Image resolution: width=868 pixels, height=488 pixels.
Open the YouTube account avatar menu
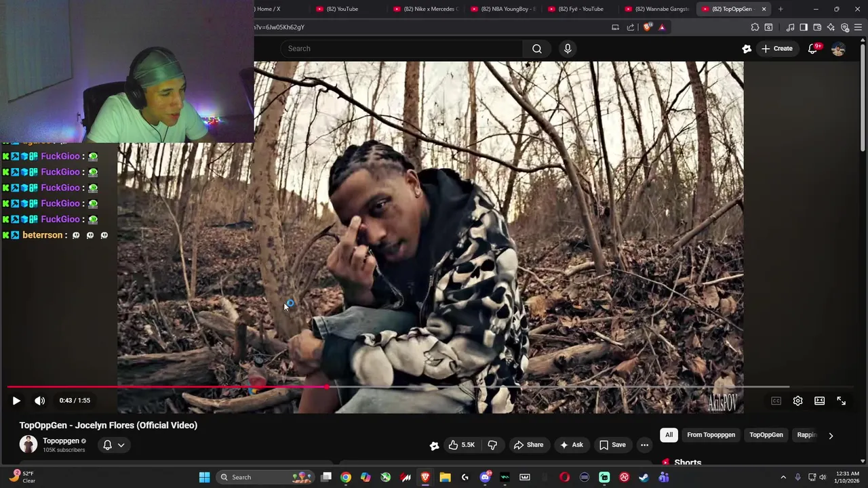pos(838,49)
